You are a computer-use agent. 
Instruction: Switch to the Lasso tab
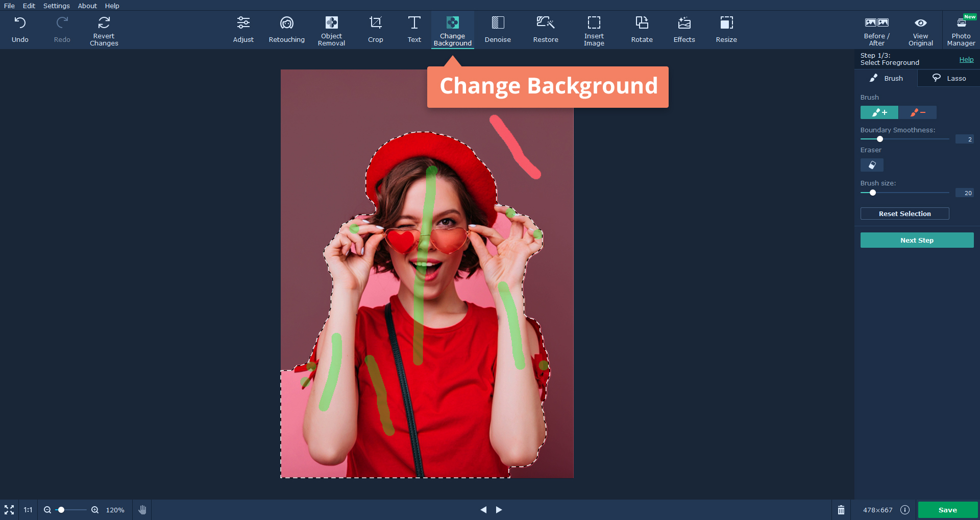[949, 78]
